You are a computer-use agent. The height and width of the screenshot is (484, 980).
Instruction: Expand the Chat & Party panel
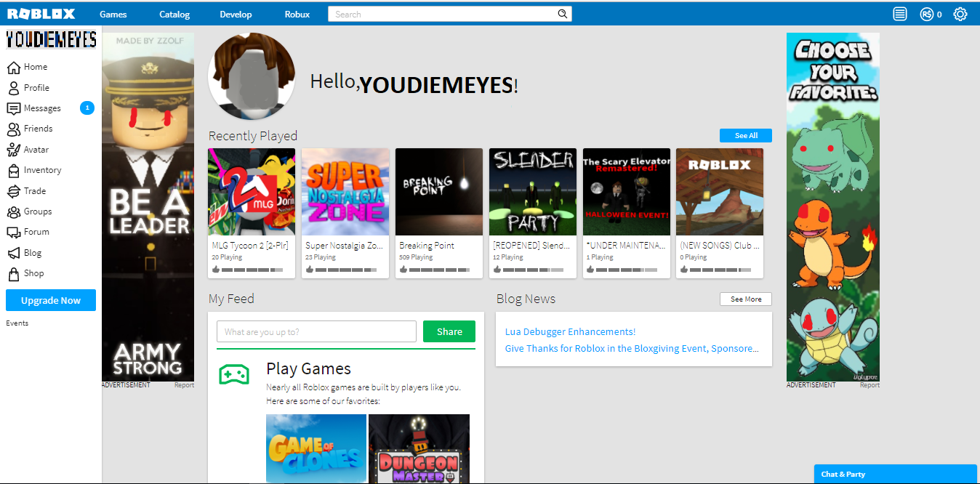tap(895, 474)
